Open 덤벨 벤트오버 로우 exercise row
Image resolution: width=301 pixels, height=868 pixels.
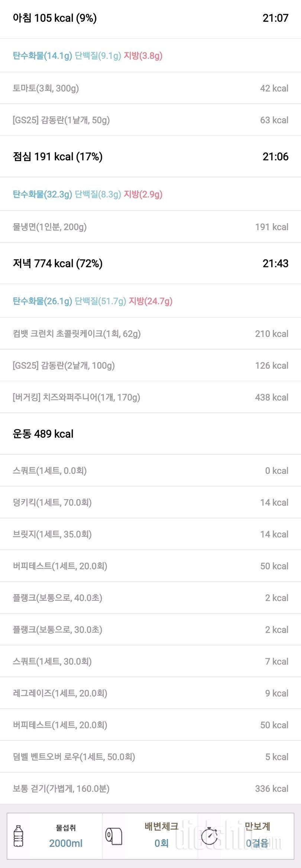pos(150,757)
